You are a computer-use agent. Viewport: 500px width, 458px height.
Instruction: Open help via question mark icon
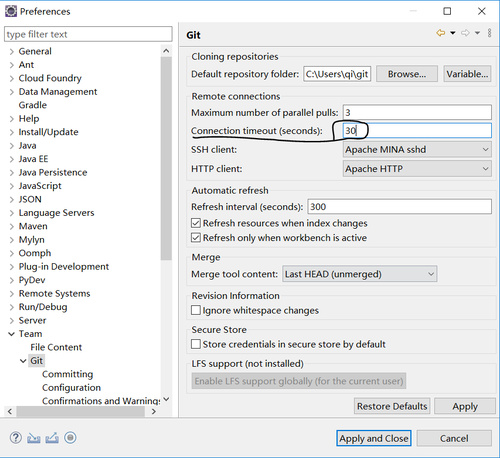tap(16, 438)
